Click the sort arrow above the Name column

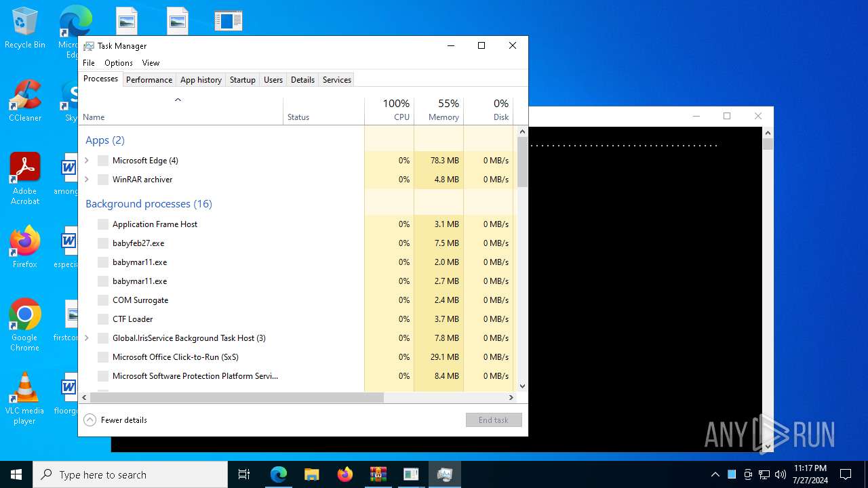pos(178,100)
